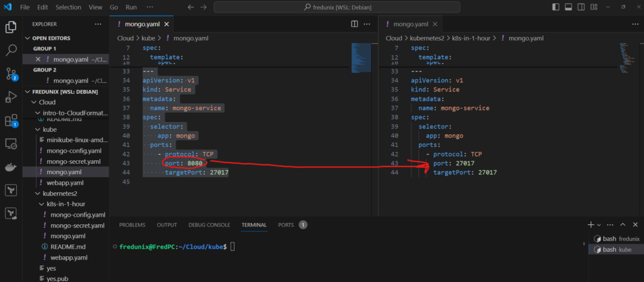The width and height of the screenshot is (644, 282).
Task: Open the minikube-linux-amd... file
Action: [74, 140]
